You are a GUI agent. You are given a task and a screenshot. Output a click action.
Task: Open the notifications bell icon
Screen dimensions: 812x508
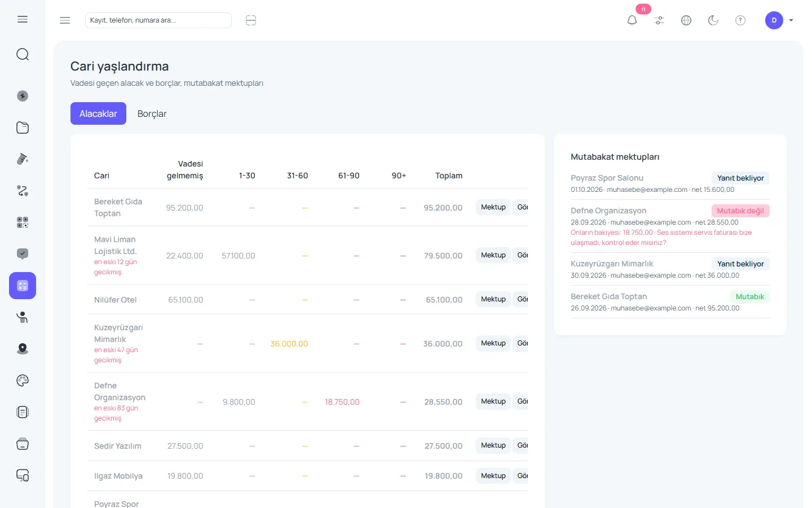[x=632, y=20]
